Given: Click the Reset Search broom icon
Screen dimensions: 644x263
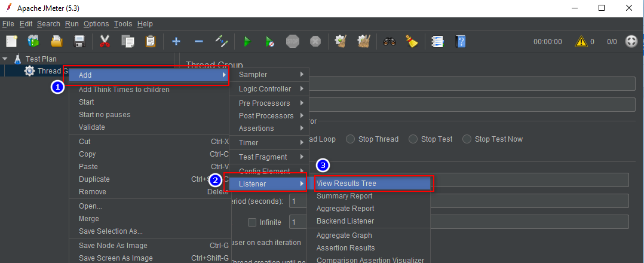Looking at the screenshot, I should [x=412, y=41].
